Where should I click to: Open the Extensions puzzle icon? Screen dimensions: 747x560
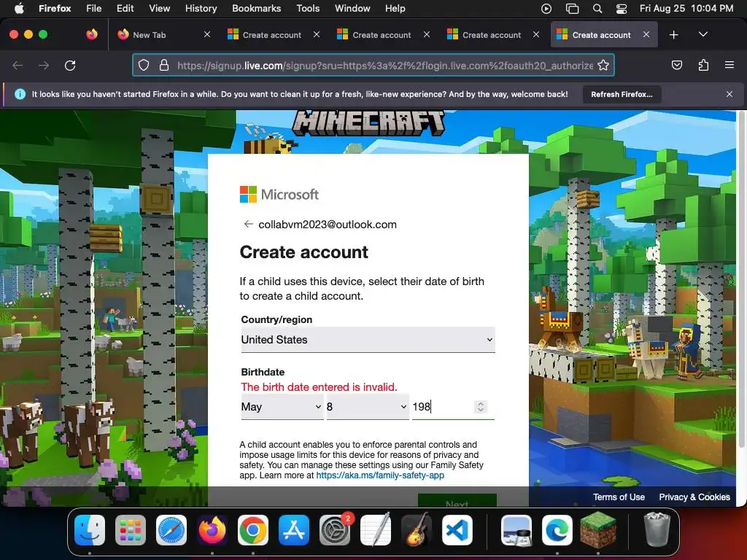coord(703,65)
